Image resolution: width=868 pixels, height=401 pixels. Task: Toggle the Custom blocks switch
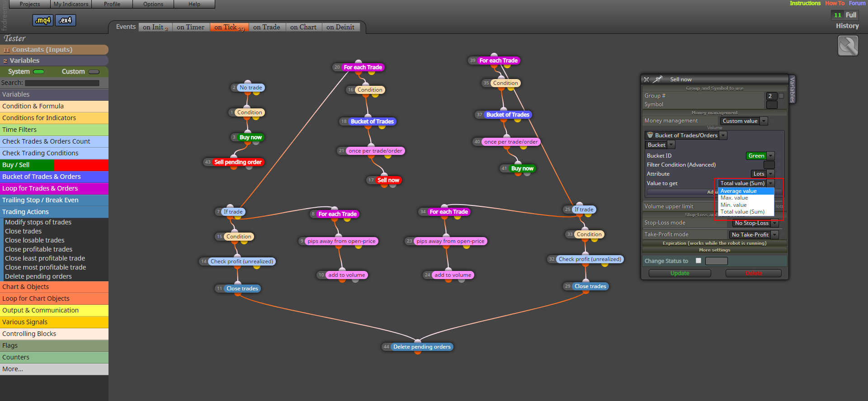94,72
